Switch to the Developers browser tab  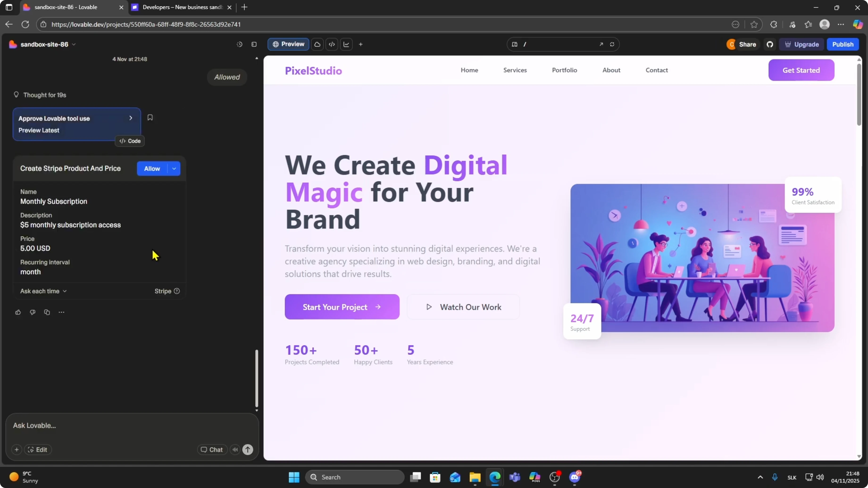pyautogui.click(x=182, y=7)
